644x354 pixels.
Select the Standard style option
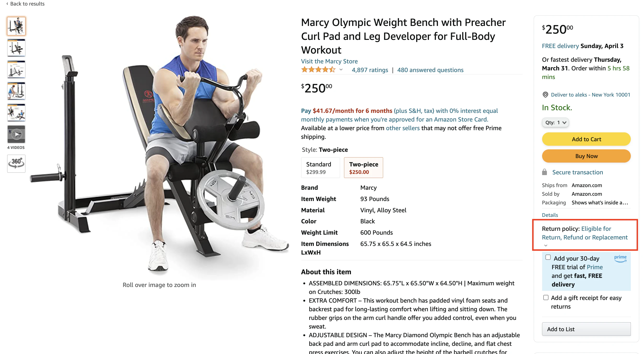pyautogui.click(x=320, y=167)
